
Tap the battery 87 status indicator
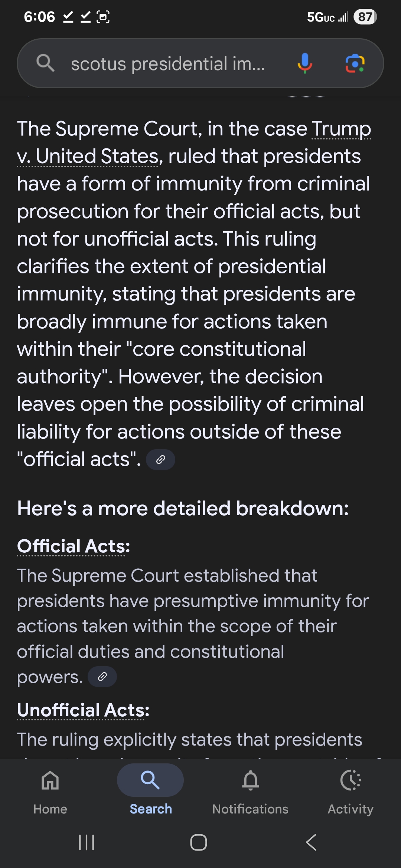point(365,17)
